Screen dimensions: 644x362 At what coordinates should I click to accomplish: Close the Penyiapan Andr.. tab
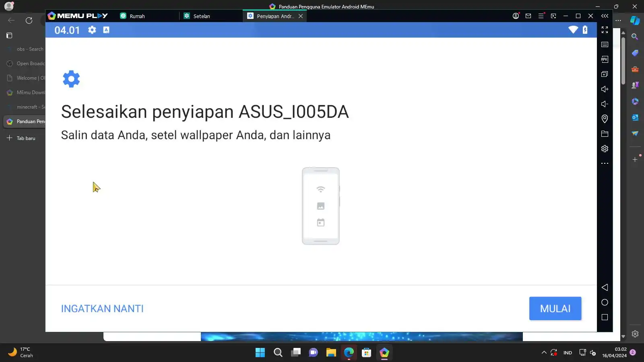pos(301,16)
